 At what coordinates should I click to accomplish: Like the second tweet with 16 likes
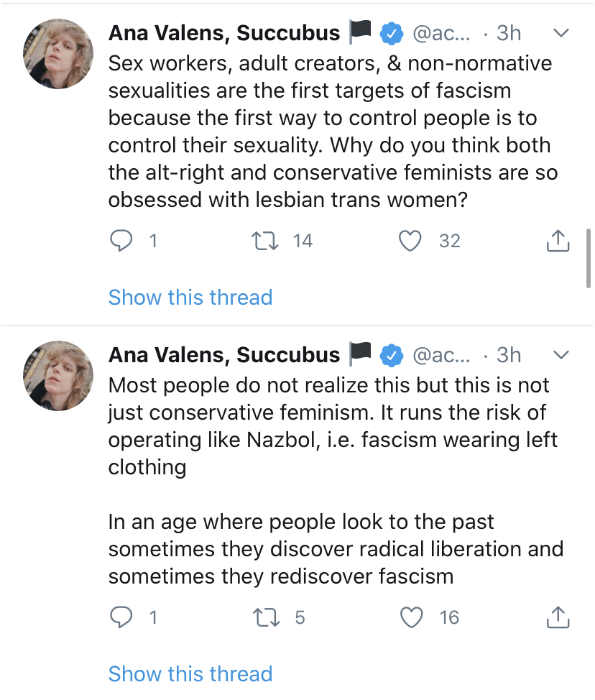(x=410, y=618)
